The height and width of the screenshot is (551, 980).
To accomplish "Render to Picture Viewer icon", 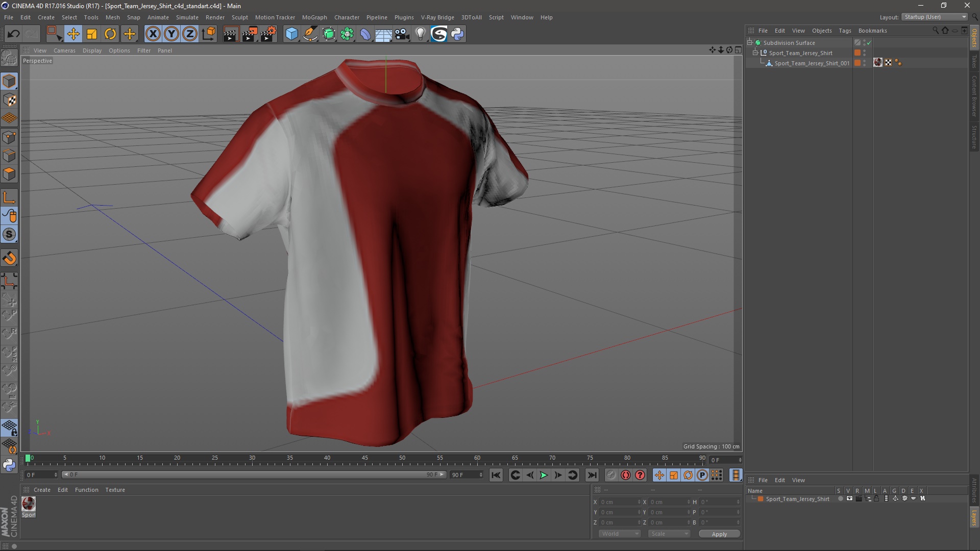I will click(x=250, y=34).
